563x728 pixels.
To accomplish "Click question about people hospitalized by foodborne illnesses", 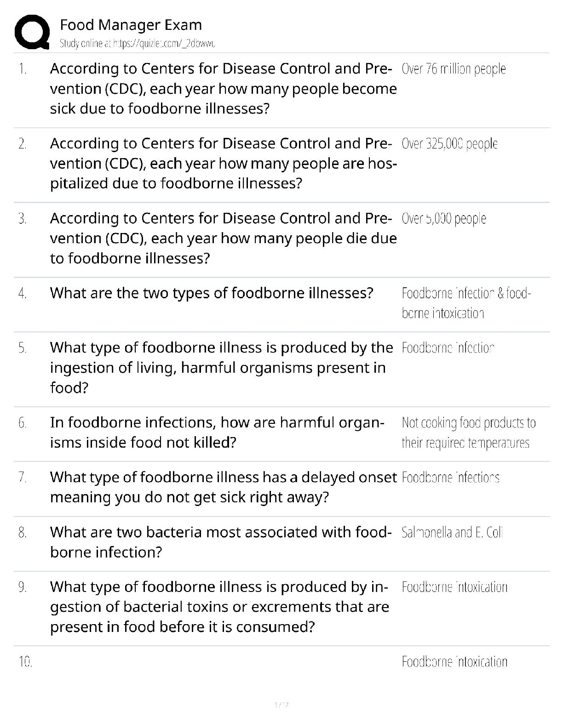I will pyautogui.click(x=224, y=164).
